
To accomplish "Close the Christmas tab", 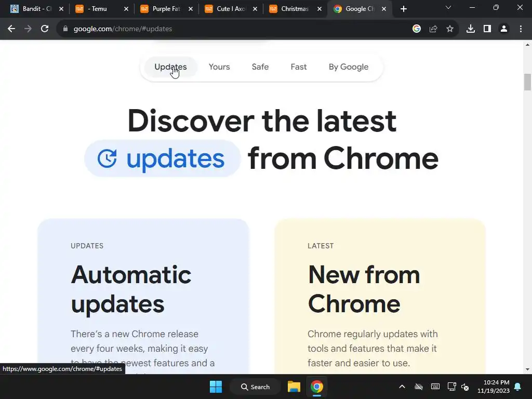I will point(320,9).
